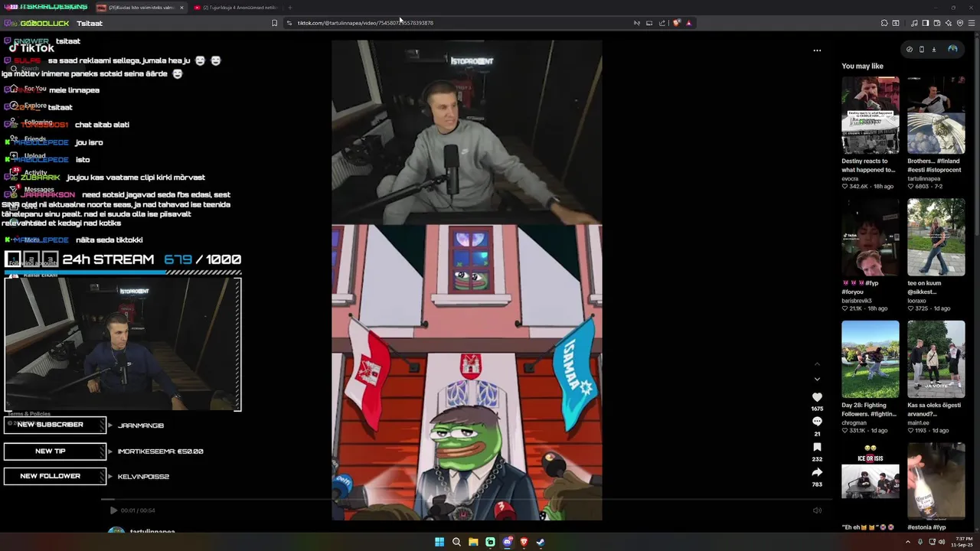Expand the system tray hidden icons chevron

908,542
